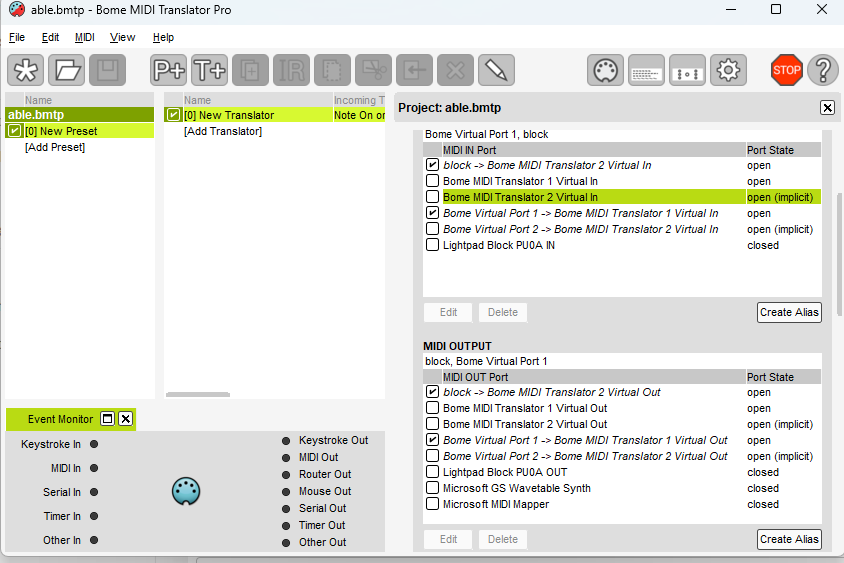This screenshot has width=844, height=563.
Task: Open the MIDI menu
Action: pos(85,37)
